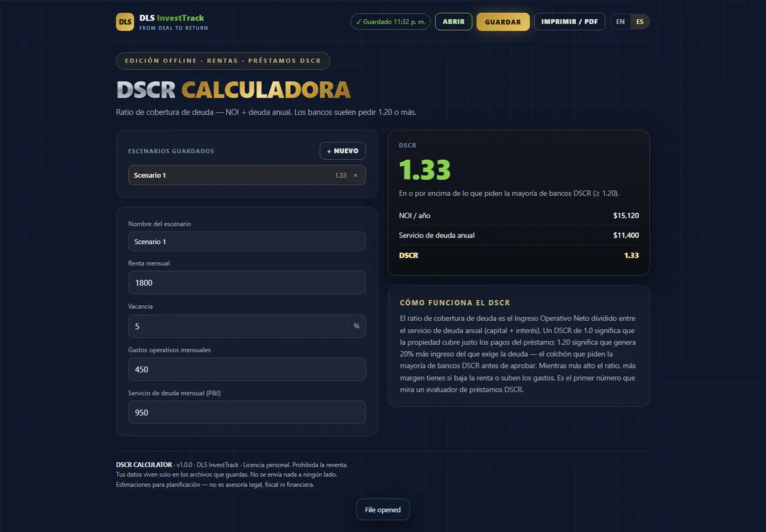This screenshot has width=766, height=532.
Task: Click the FROM DEAL TO RETURN tagline
Action: pyautogui.click(x=174, y=28)
